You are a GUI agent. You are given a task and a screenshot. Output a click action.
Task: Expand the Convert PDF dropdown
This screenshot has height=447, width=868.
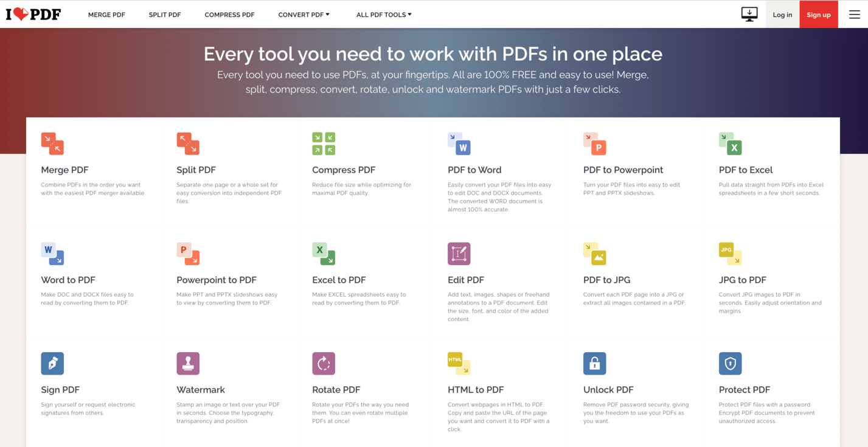coord(304,15)
